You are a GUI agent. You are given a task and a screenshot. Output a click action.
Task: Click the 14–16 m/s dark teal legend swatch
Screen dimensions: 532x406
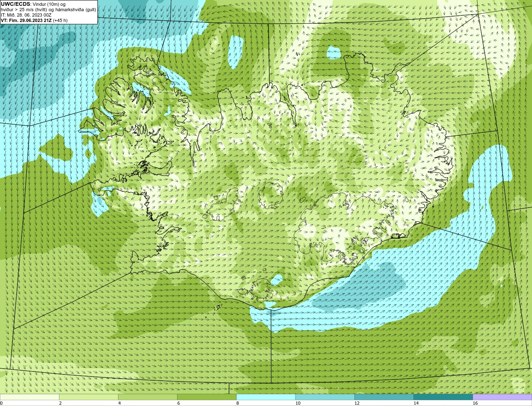point(443,397)
